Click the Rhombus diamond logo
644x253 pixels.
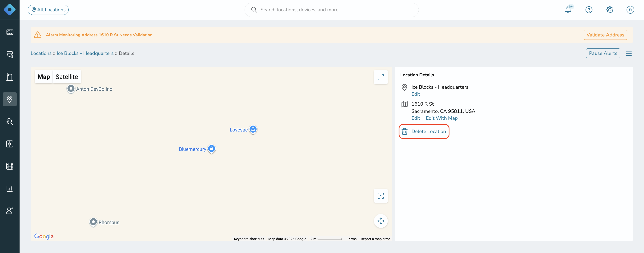click(x=10, y=10)
